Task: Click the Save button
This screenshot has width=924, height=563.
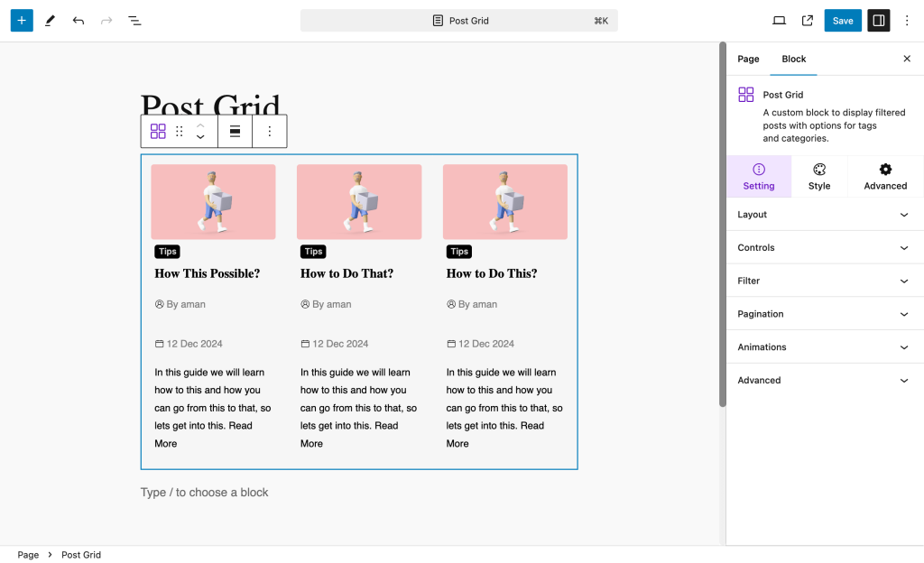Action: pos(842,20)
